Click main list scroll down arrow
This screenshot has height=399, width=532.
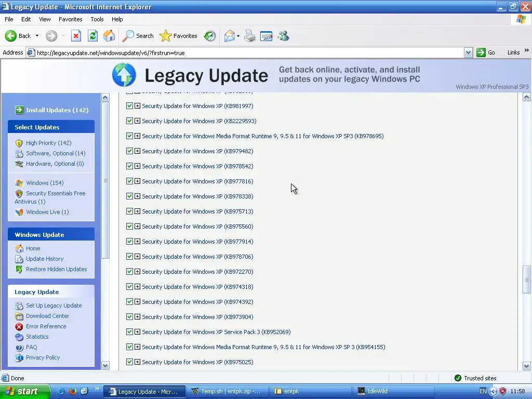[x=527, y=366]
